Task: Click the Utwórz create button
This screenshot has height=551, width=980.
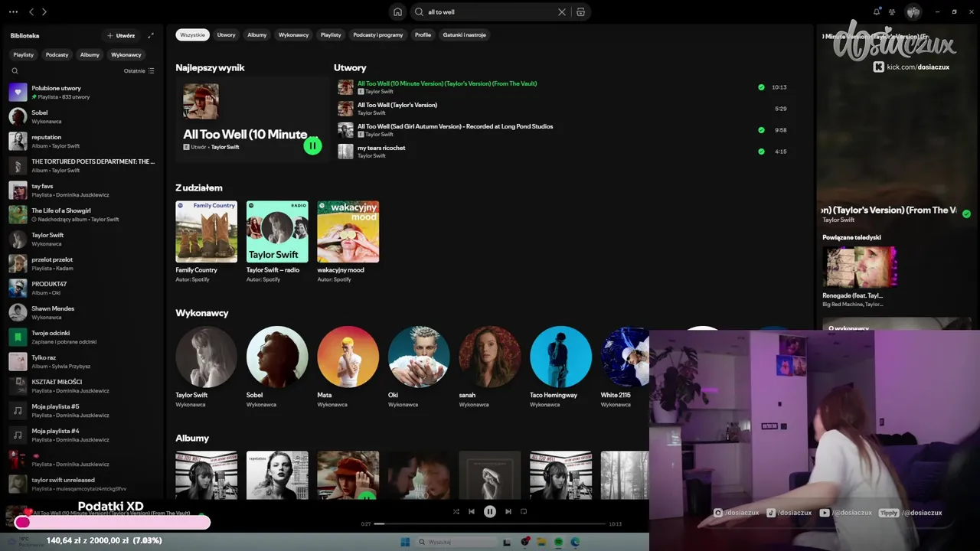Action: tap(121, 35)
